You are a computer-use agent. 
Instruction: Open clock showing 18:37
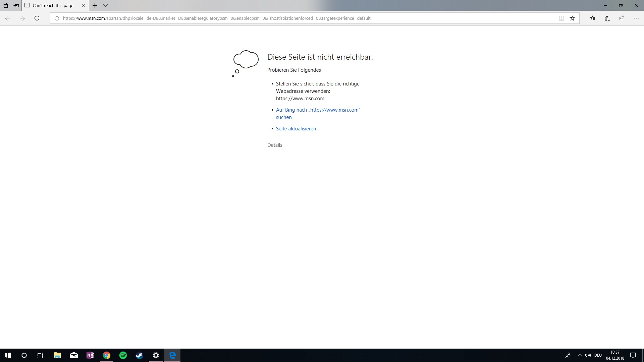click(615, 355)
